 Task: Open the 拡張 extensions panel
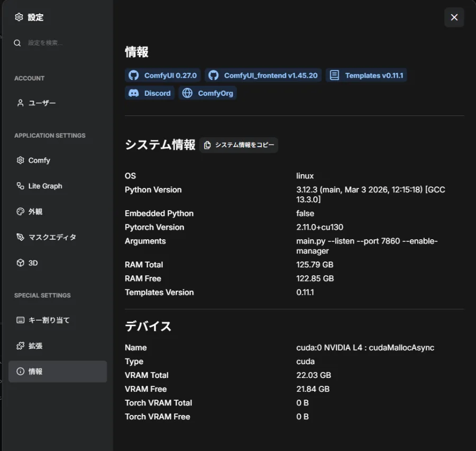click(x=58, y=346)
